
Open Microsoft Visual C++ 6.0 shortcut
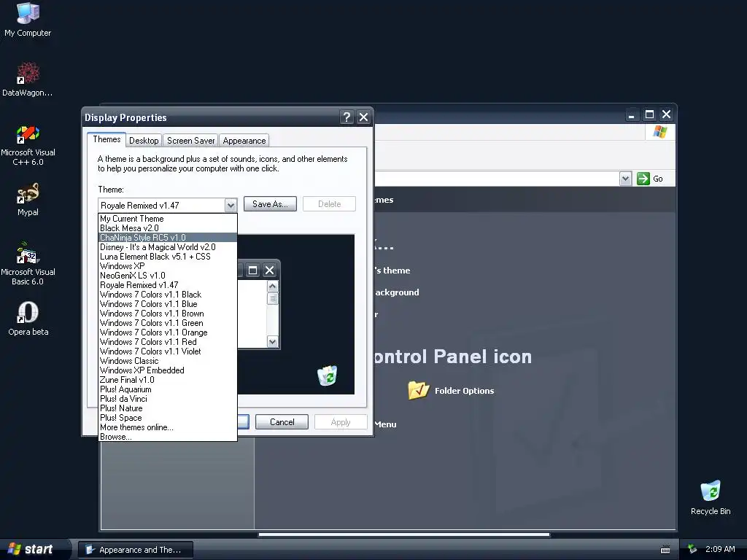(28, 145)
